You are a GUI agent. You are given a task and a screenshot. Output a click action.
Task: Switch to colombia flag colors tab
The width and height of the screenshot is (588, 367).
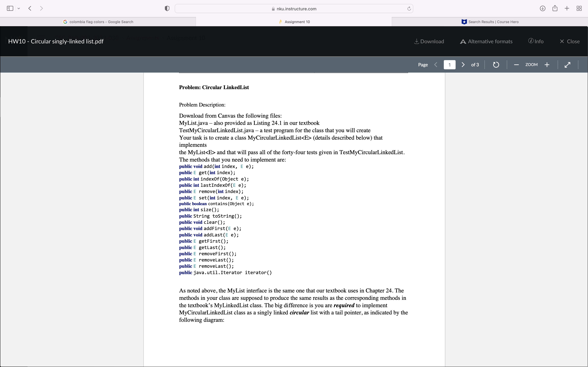pyautogui.click(x=98, y=22)
